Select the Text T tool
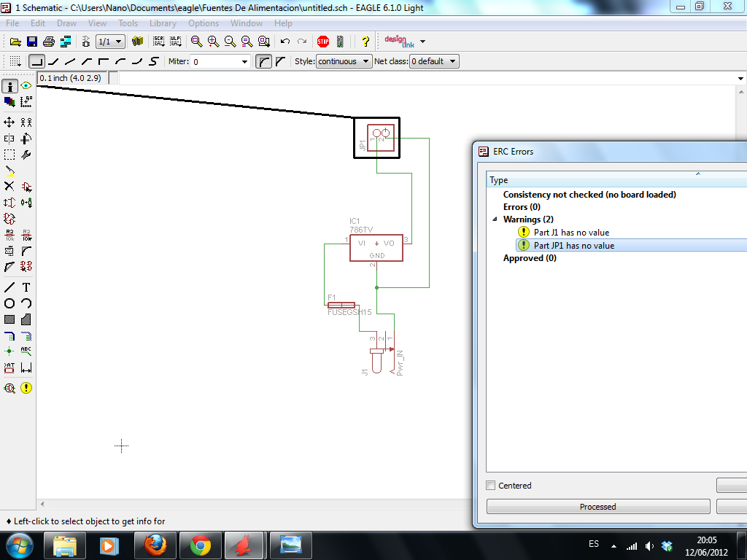747x560 pixels. click(x=26, y=287)
